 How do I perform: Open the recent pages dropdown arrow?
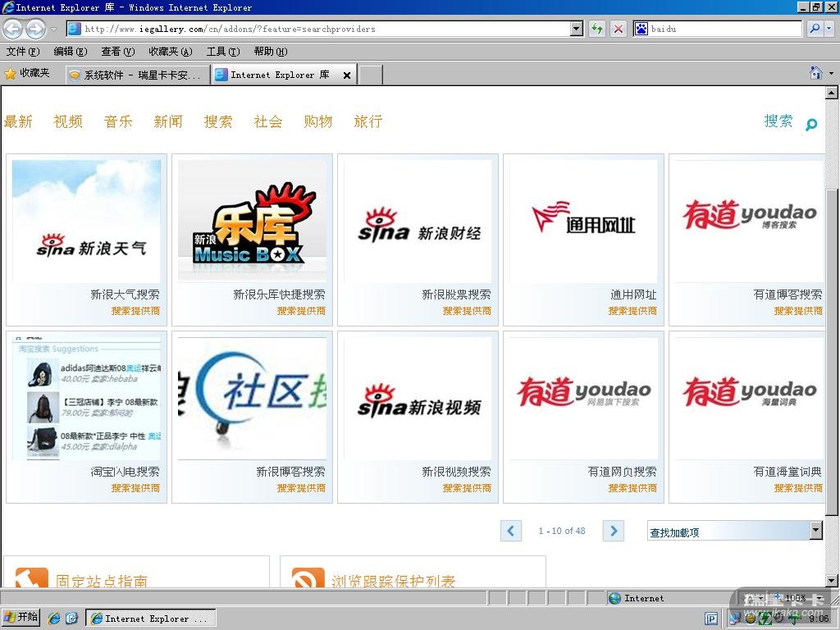tap(53, 29)
